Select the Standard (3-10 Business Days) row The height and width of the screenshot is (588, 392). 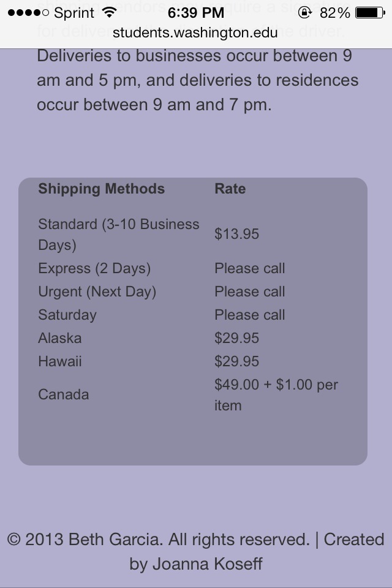(x=193, y=235)
